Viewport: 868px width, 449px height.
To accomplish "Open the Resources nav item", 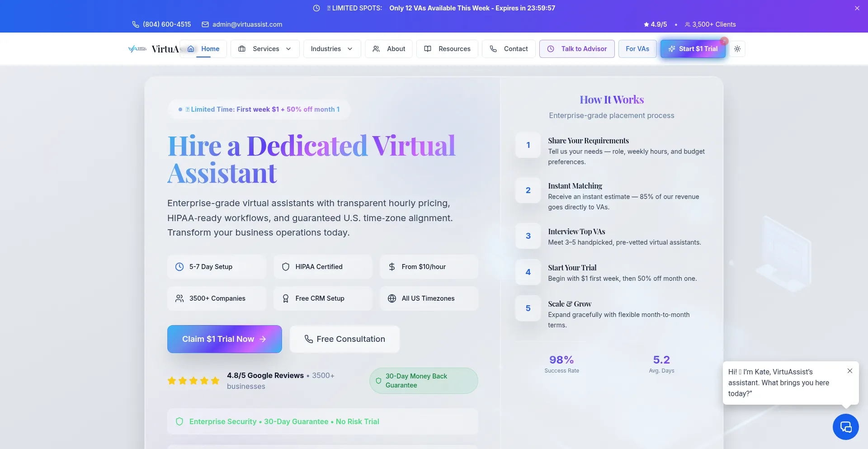I will coord(447,49).
